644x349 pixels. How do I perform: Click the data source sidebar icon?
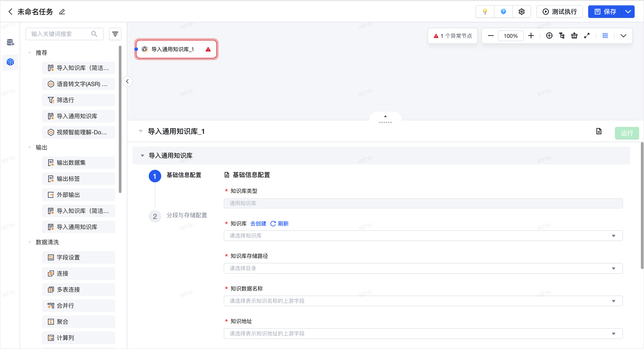point(10,42)
